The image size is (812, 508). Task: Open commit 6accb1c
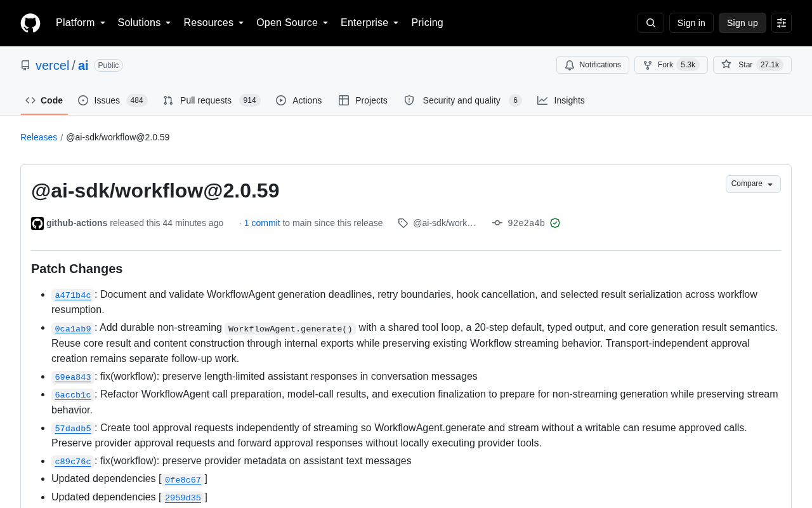tap(73, 395)
